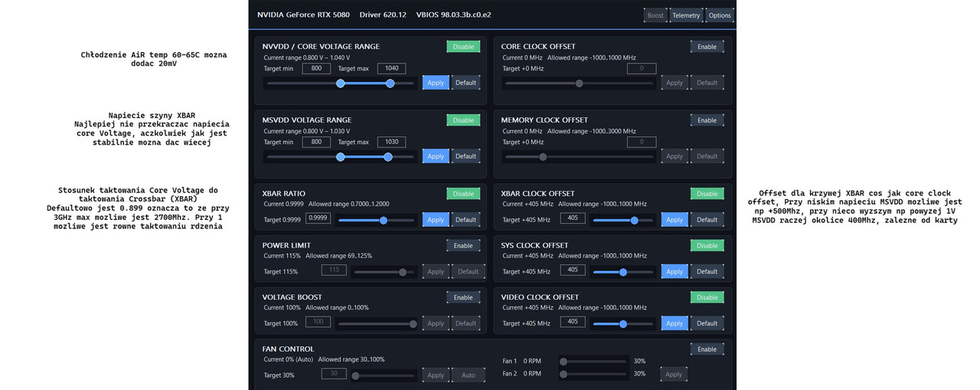Viewport: 980px width, 390px height.
Task: Click Default in Core Clock Offset
Action: [x=707, y=83]
